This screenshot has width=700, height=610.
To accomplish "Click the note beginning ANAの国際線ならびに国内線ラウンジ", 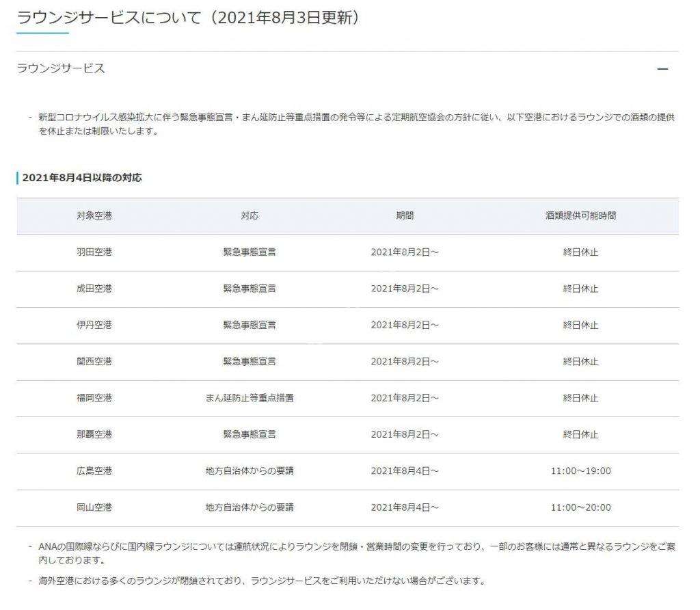I will point(356,553).
